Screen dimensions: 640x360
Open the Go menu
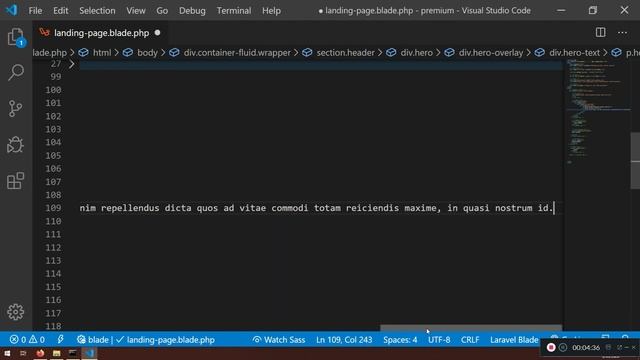click(162, 11)
